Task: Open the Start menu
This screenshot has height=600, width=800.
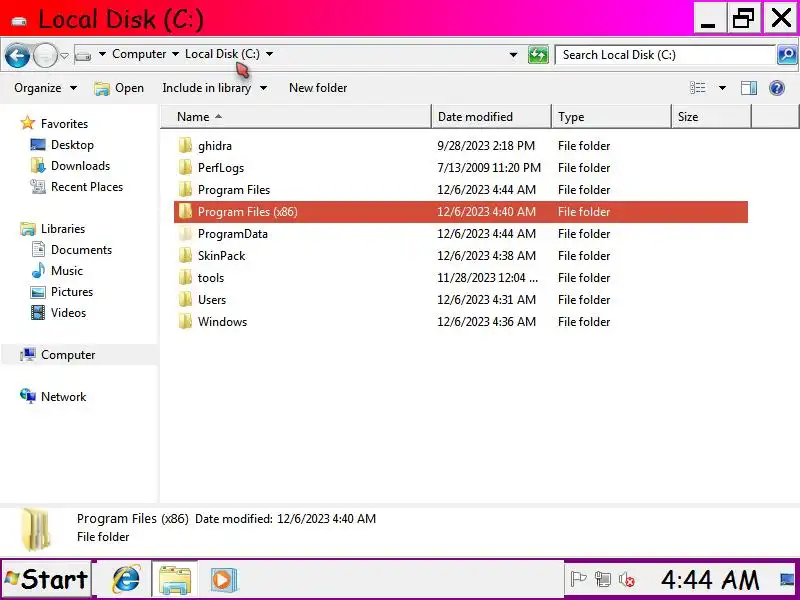Action: [46, 580]
